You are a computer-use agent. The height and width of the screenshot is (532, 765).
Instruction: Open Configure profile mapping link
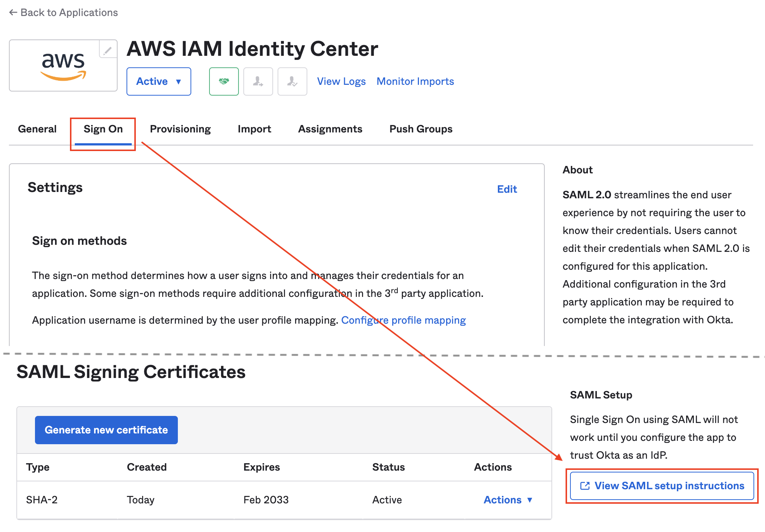point(403,320)
